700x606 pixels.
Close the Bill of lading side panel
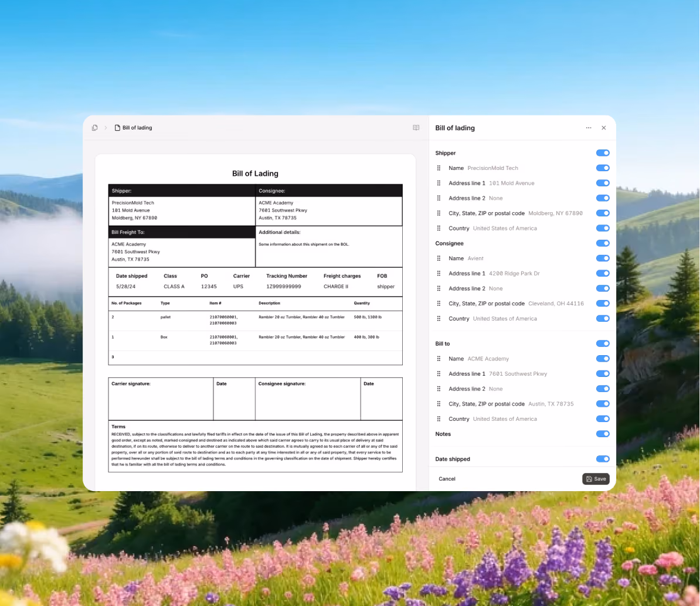coord(604,128)
